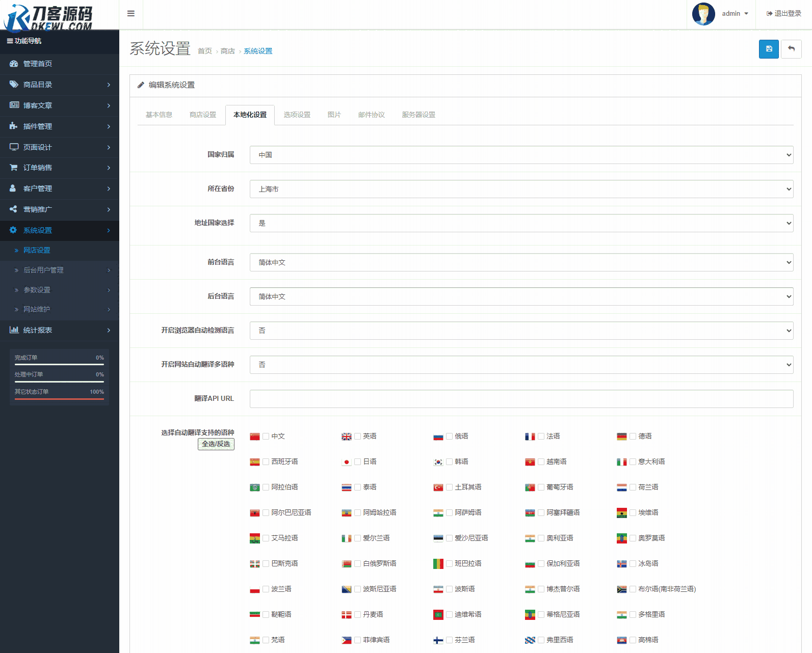Open the 参数设置 sidebar link
The image size is (812, 653).
pos(60,290)
